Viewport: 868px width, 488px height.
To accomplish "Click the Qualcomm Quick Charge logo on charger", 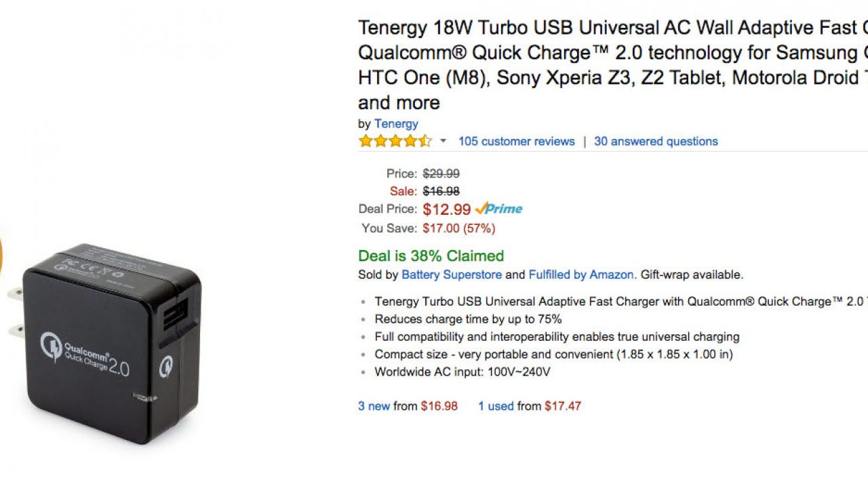I will 85,351.
